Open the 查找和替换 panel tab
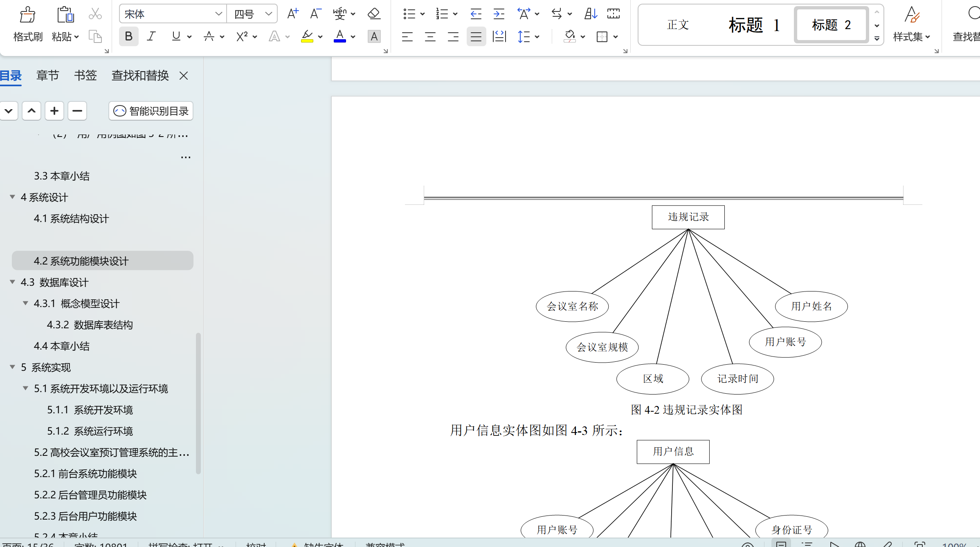The image size is (980, 547). click(140, 75)
